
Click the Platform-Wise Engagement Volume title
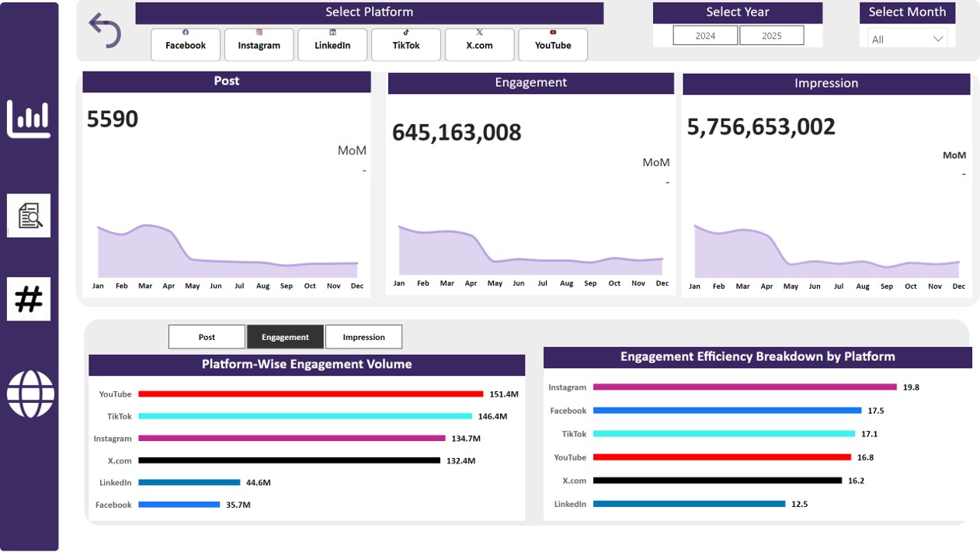click(x=307, y=364)
